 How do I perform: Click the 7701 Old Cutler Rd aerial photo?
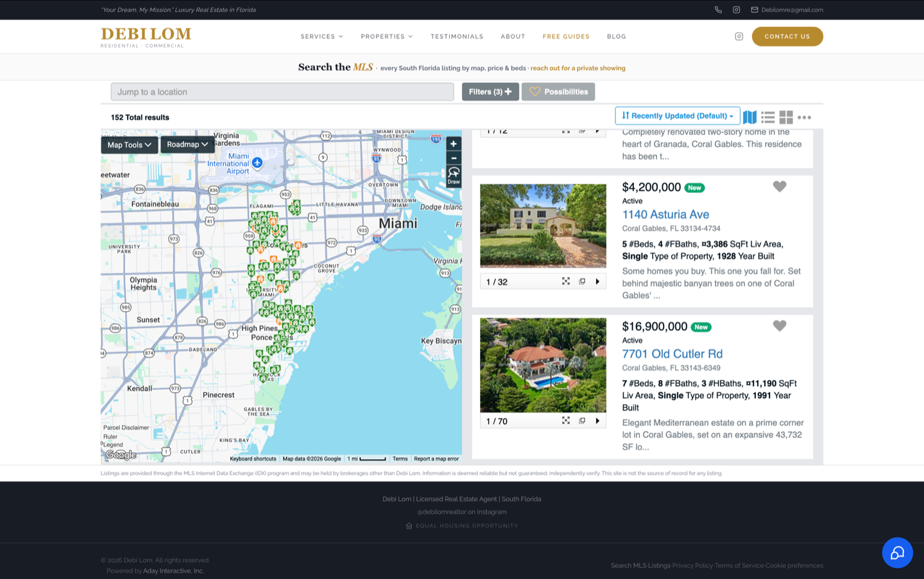pyautogui.click(x=543, y=365)
